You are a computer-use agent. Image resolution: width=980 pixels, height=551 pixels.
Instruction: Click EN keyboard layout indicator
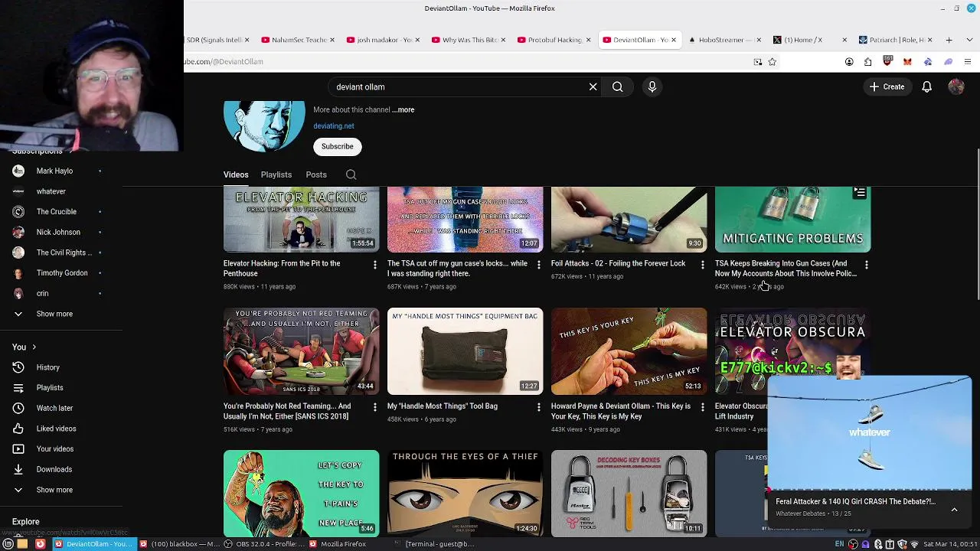(x=839, y=544)
